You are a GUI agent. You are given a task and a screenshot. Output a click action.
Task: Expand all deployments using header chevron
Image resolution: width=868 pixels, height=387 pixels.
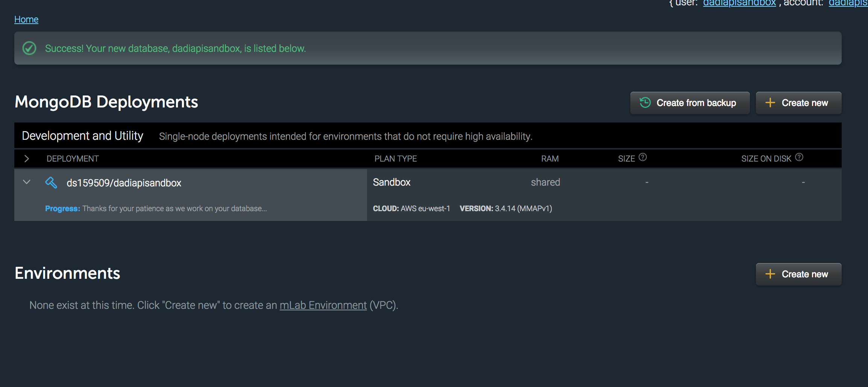click(26, 159)
